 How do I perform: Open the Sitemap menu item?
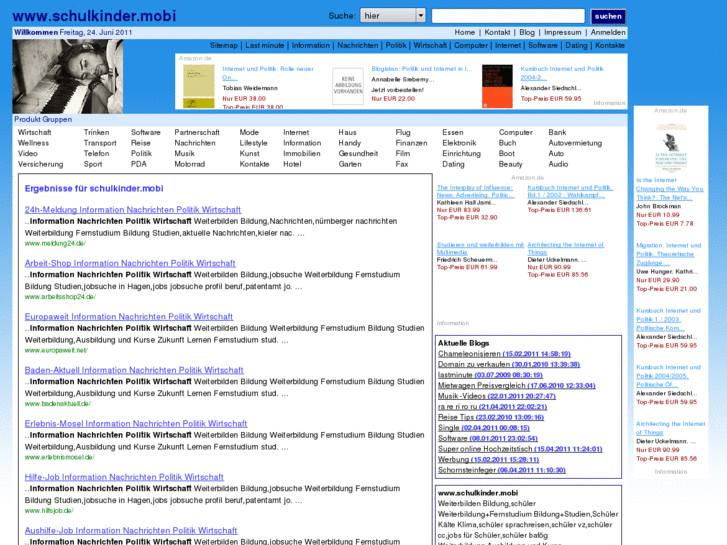tap(223, 45)
